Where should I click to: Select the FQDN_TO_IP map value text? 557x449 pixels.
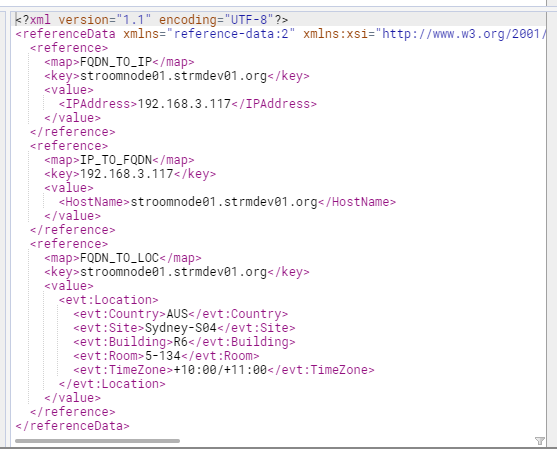click(116, 62)
